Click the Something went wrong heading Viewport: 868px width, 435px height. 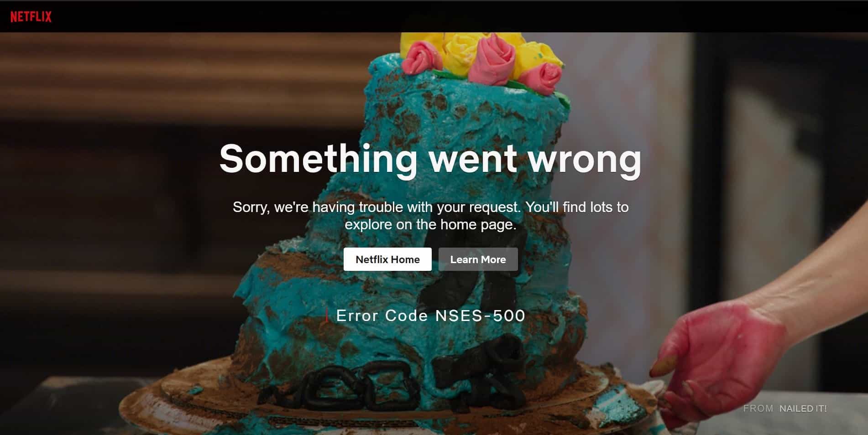pos(430,159)
